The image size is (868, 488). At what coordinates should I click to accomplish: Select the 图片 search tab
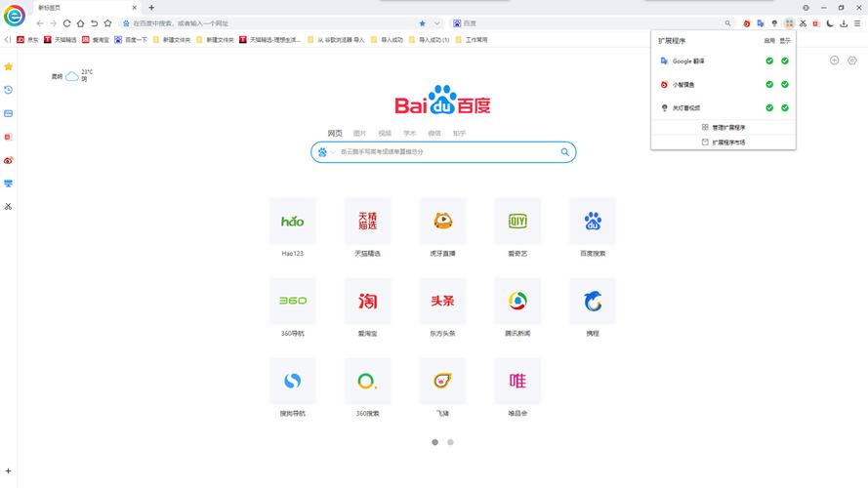pos(360,134)
